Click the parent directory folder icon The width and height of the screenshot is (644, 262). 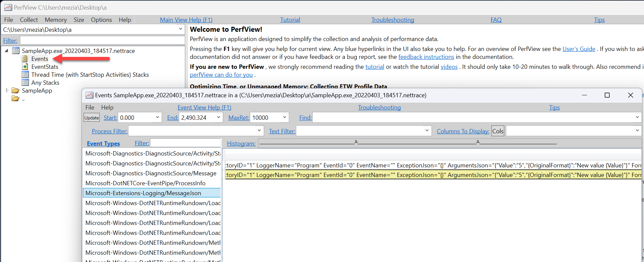pyautogui.click(x=15, y=99)
